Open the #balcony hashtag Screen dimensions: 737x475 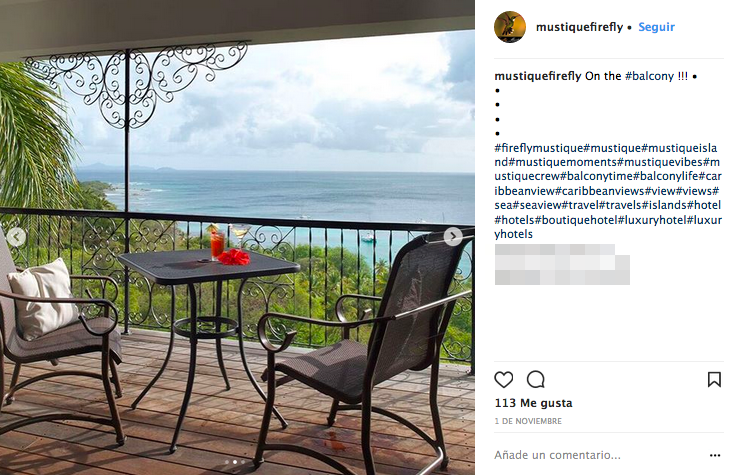click(649, 76)
